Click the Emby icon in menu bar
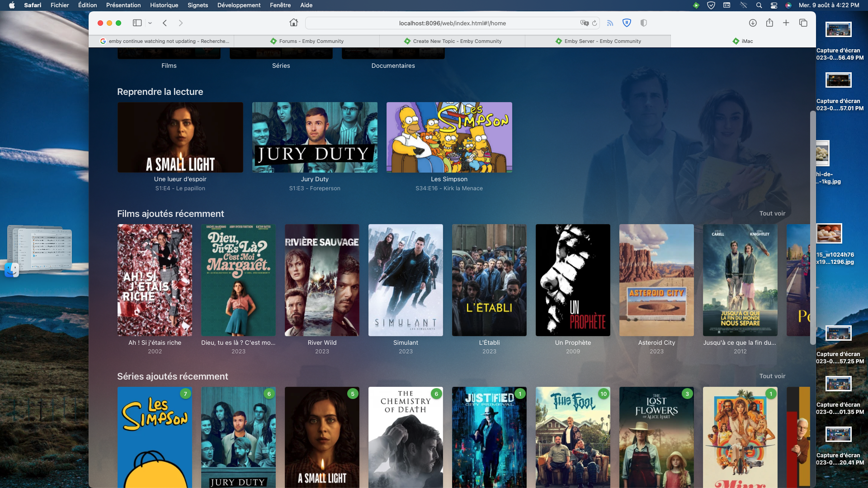Screen dimensions: 868x488 click(x=696, y=5)
